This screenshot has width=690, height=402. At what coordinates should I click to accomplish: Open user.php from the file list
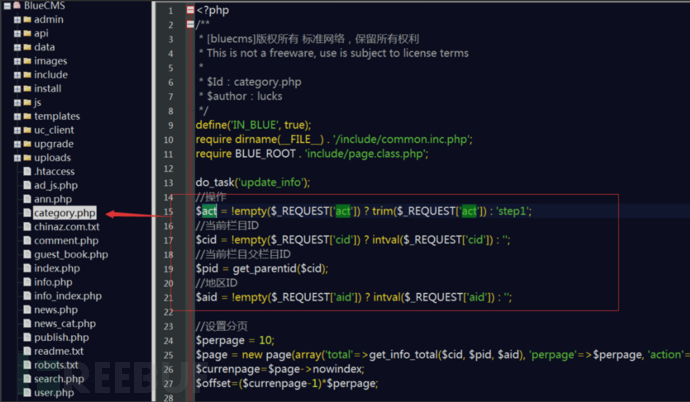[55, 393]
